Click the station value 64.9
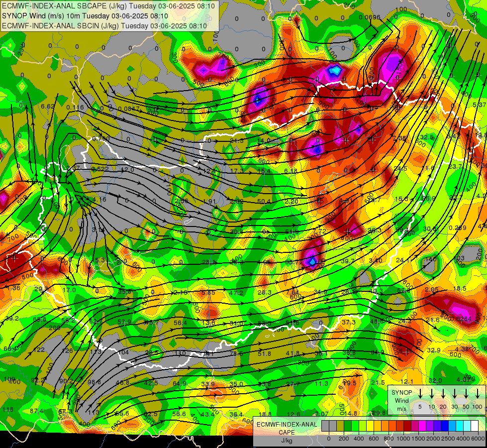487x448 pixels. pyautogui.click(x=180, y=384)
